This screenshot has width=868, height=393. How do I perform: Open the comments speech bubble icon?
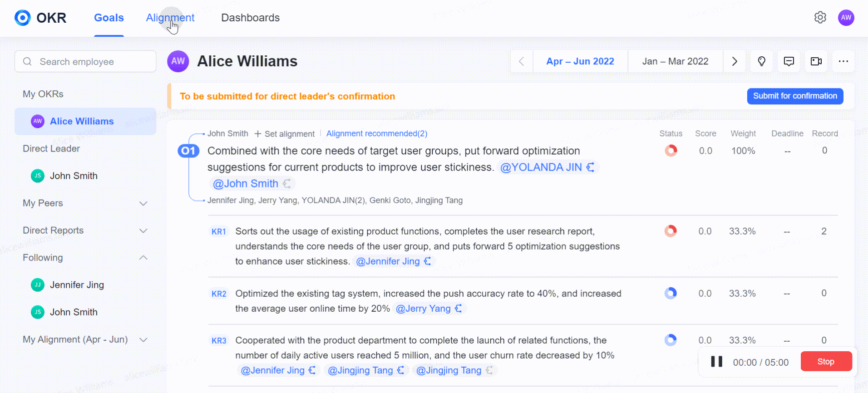(789, 61)
